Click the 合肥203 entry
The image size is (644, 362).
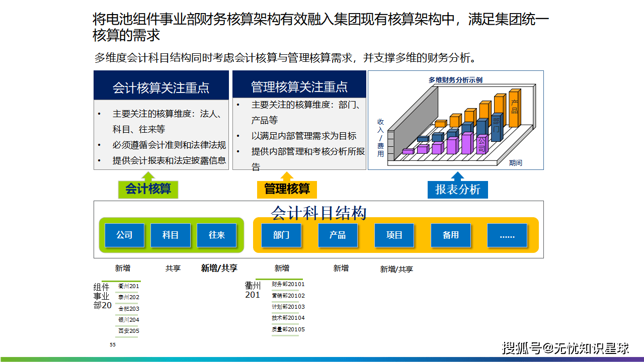pyautogui.click(x=128, y=309)
